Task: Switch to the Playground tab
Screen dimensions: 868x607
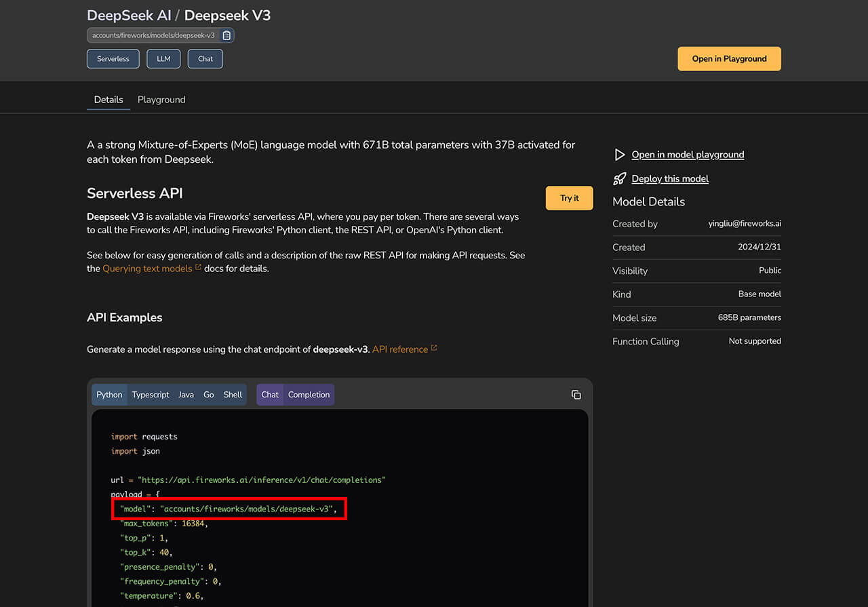Action: tap(161, 100)
